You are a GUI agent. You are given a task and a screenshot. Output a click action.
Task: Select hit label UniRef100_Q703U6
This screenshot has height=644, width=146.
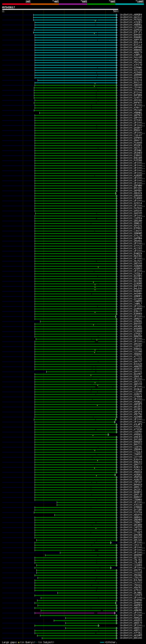[x=131, y=615]
